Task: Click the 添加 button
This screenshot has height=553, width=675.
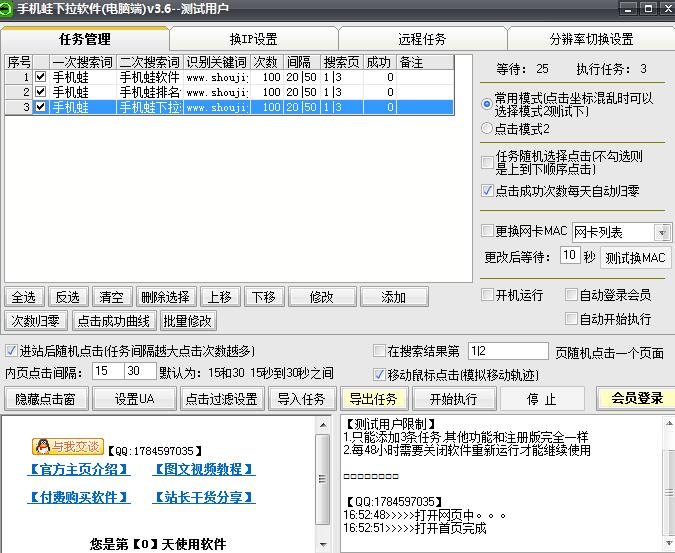Action: click(x=394, y=297)
